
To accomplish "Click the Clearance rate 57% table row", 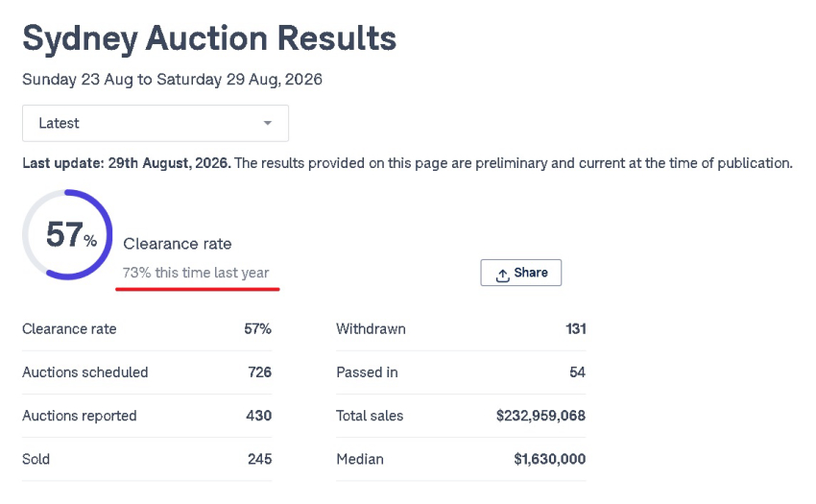I will point(147,329).
